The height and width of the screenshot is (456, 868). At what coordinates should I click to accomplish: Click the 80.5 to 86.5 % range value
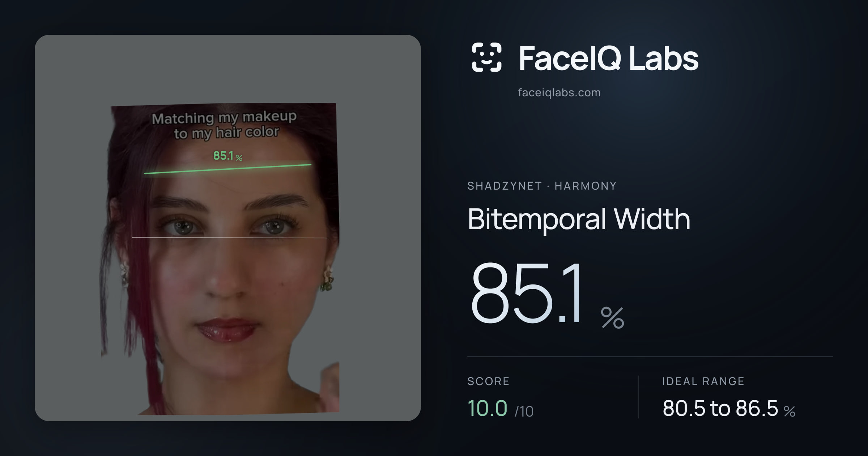tap(729, 408)
